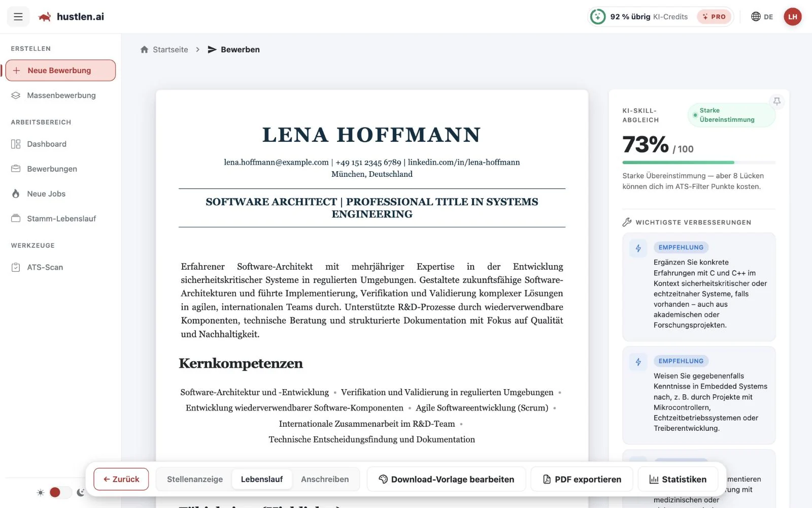
Task: Open Massenbewerbung in the sidebar
Action: click(60, 95)
